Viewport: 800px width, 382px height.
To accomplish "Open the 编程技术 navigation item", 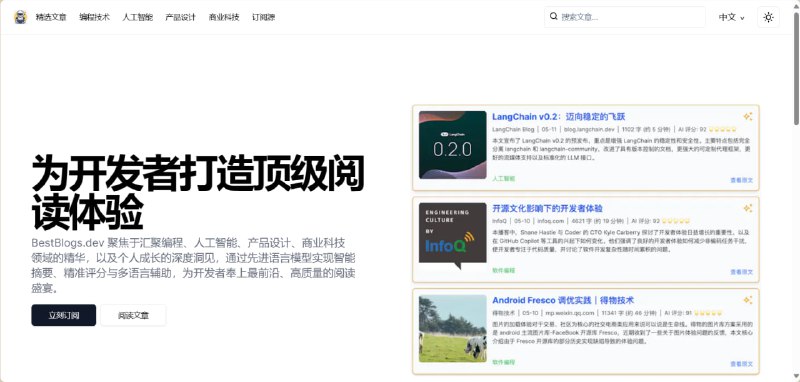I will [94, 17].
